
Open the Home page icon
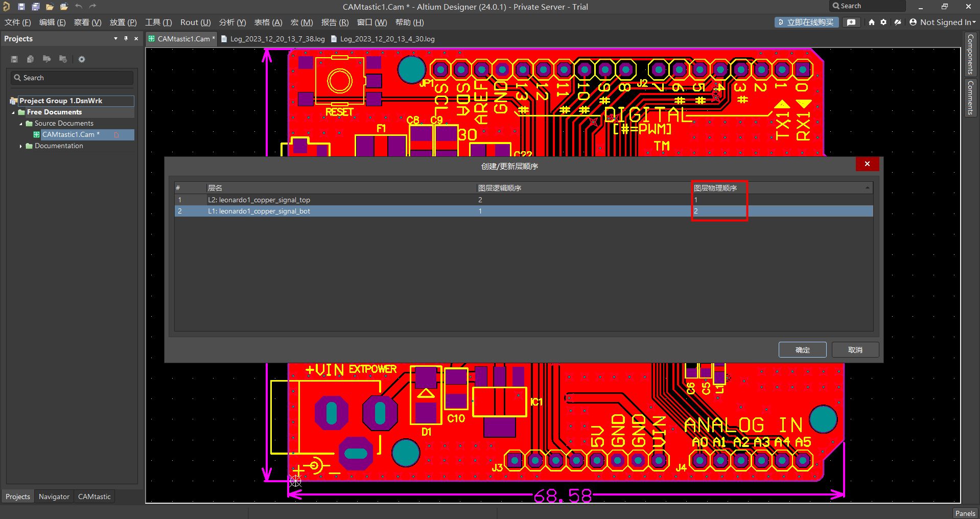[x=872, y=22]
